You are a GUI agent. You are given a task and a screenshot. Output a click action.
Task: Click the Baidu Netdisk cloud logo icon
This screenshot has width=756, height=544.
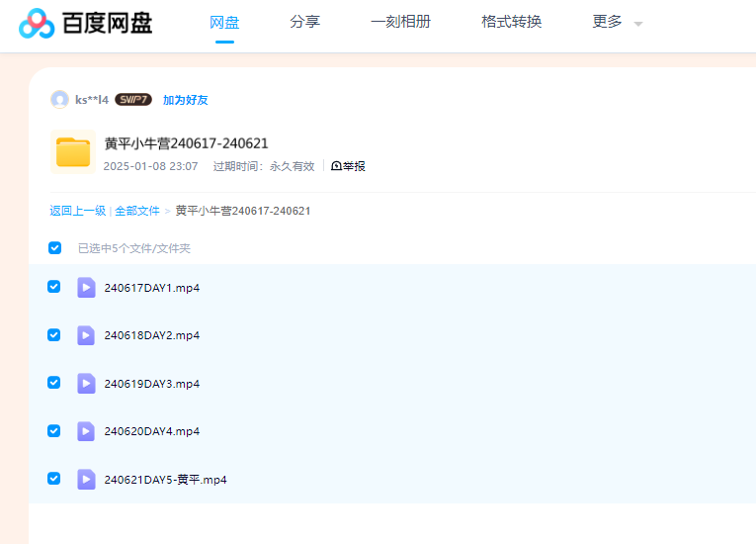coord(37,23)
